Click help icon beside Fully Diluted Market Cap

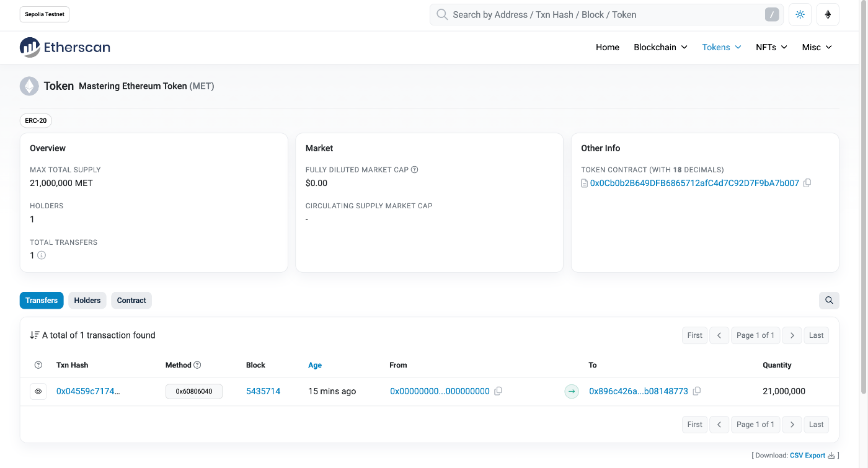(x=415, y=170)
